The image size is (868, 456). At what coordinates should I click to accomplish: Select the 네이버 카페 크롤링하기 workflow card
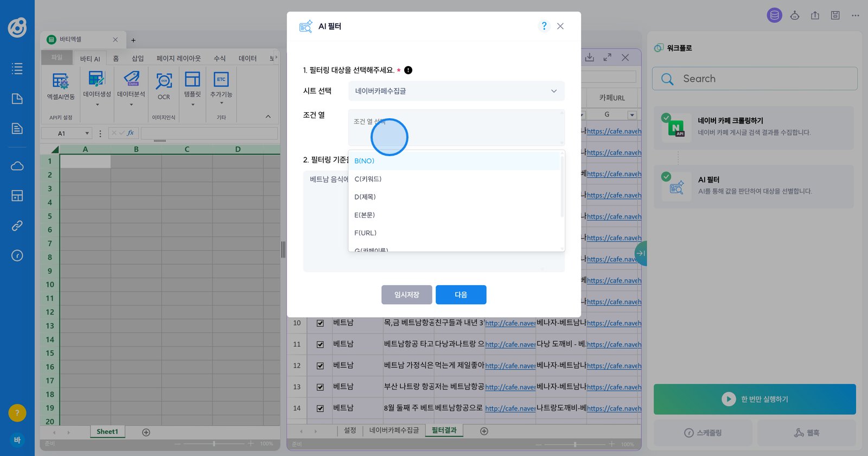(754, 128)
